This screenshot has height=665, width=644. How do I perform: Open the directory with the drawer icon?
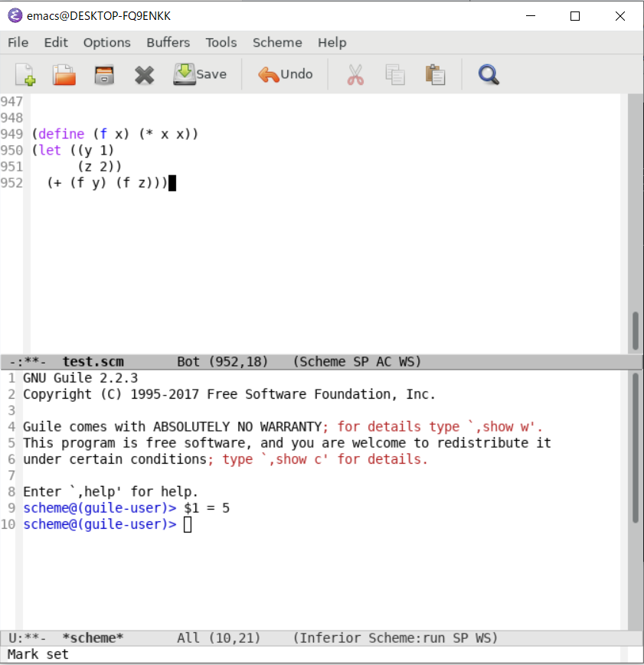coord(104,75)
